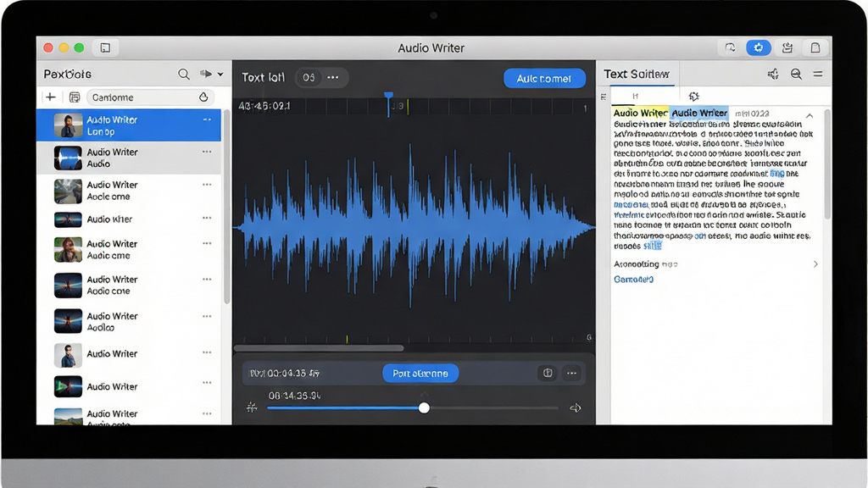Open the hamburger menu in the text panel header
The image size is (868, 488).
point(818,75)
